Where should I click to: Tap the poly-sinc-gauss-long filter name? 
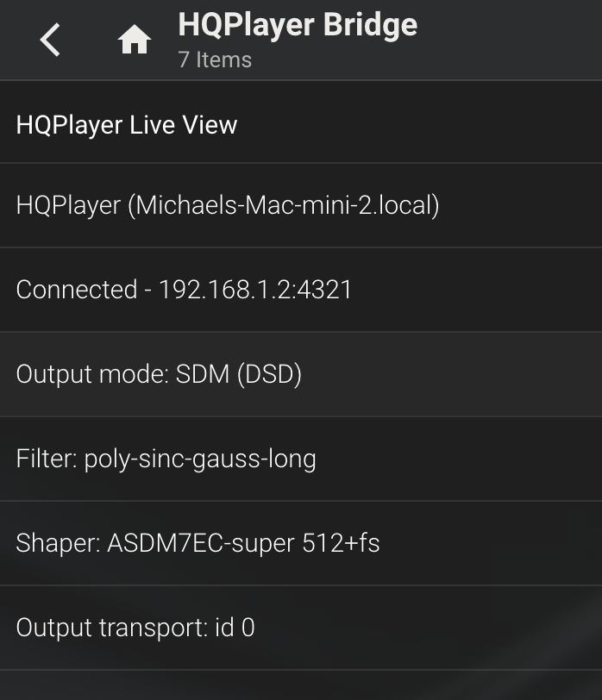(200, 459)
